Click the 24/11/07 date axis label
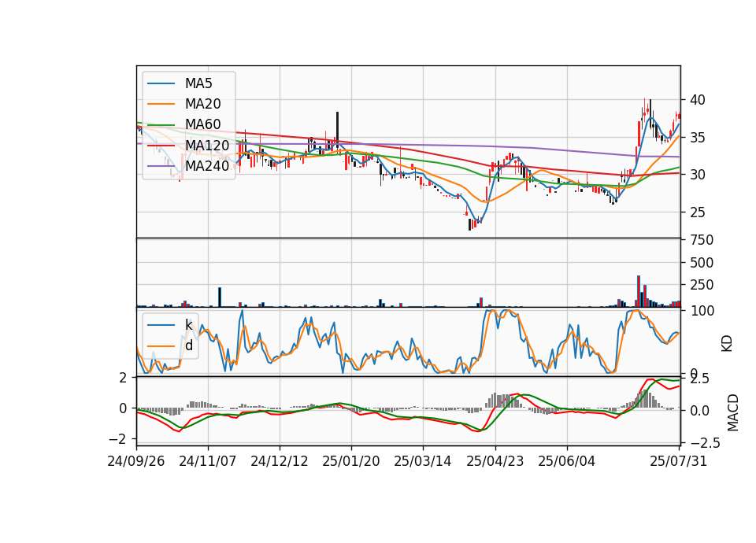Screen dimensions: 756x543 [208, 461]
